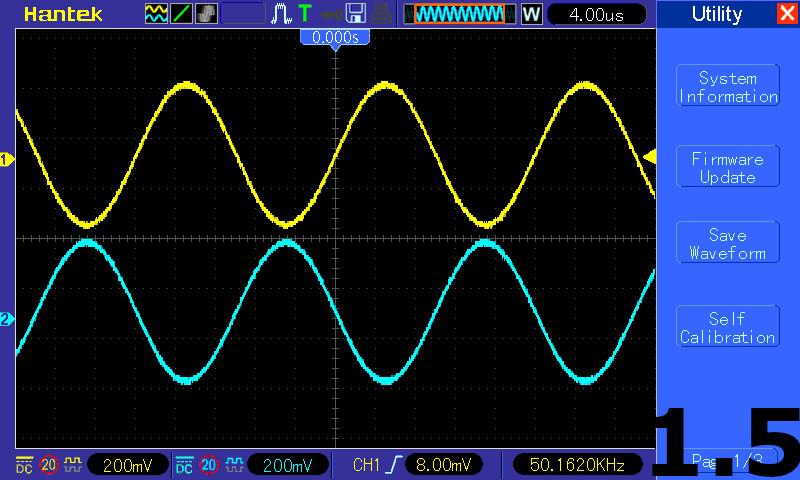Click CH1 200mV volts per division value

(x=128, y=465)
